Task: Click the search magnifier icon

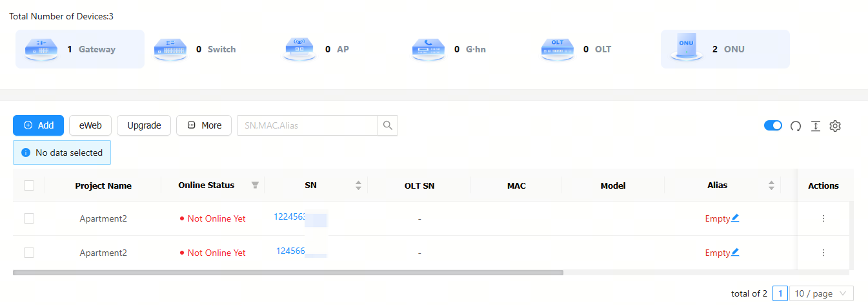Action: (x=388, y=125)
